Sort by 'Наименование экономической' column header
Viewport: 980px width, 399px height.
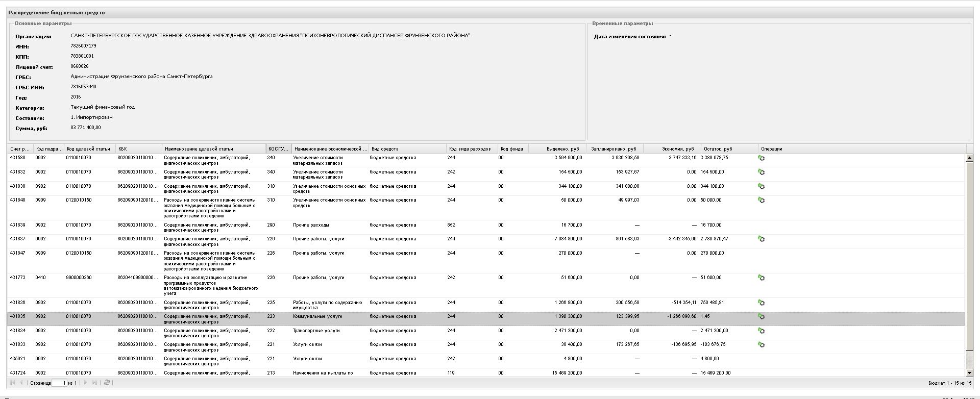point(330,149)
